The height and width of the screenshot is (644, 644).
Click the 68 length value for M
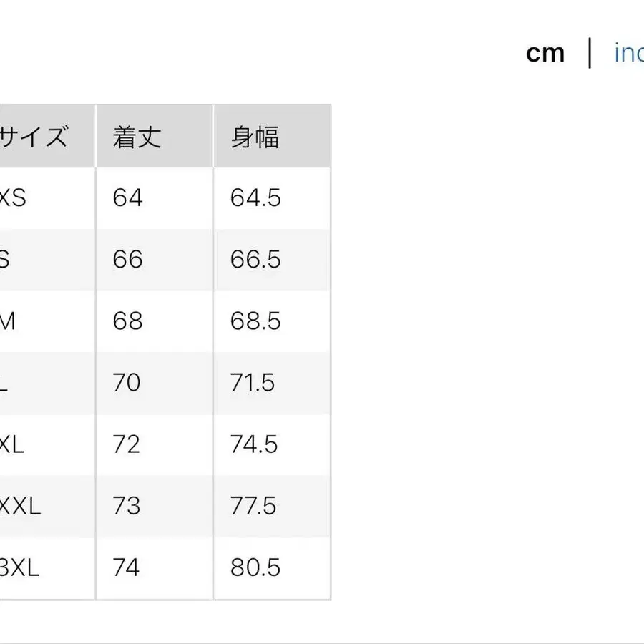(x=127, y=321)
